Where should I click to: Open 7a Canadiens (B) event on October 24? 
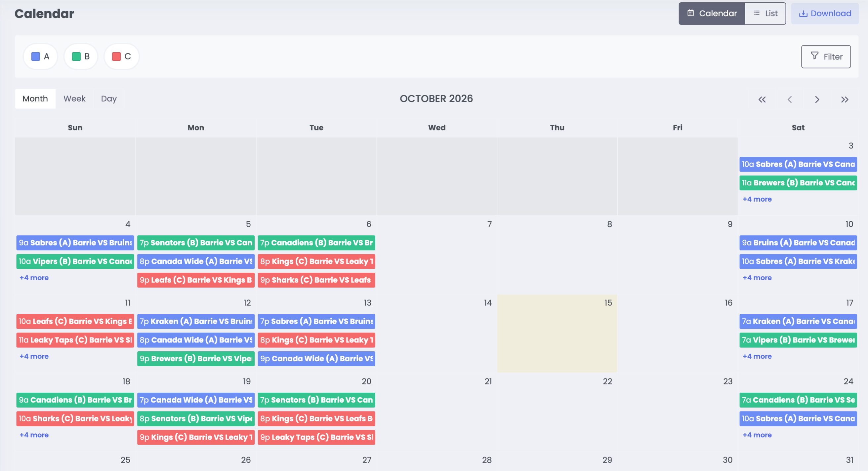click(x=798, y=400)
